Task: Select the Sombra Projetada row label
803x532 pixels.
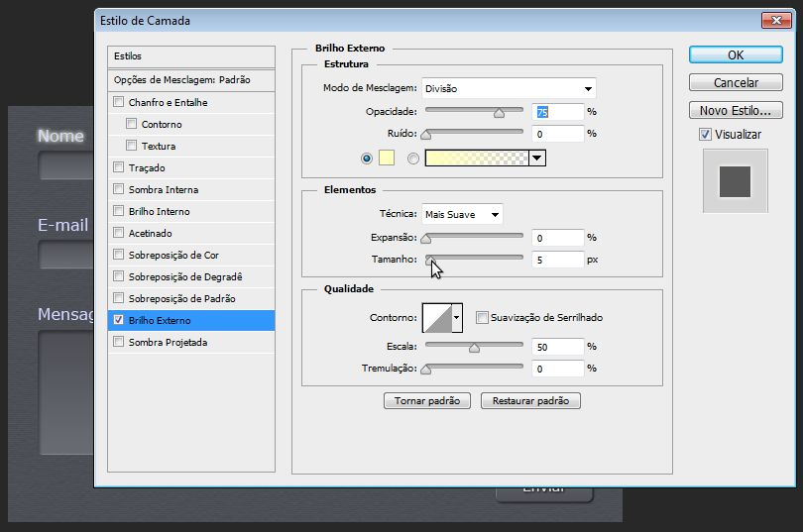Action: pos(168,342)
